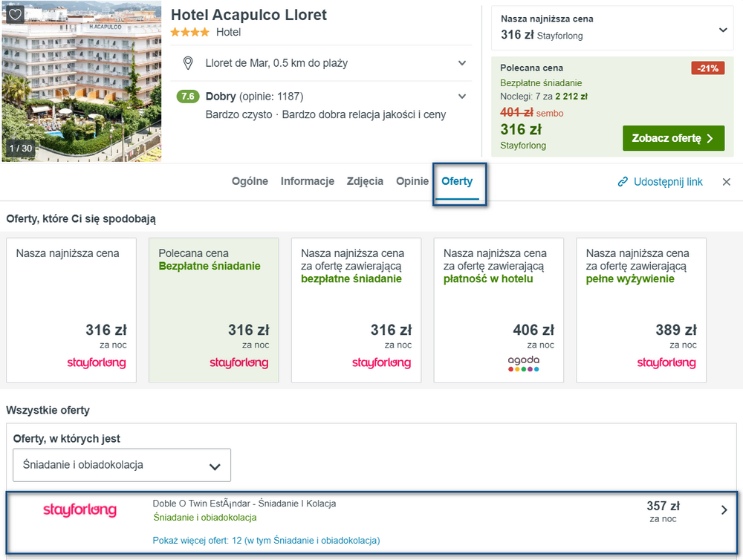
Task: Click the sembo provider label
Action: click(550, 114)
